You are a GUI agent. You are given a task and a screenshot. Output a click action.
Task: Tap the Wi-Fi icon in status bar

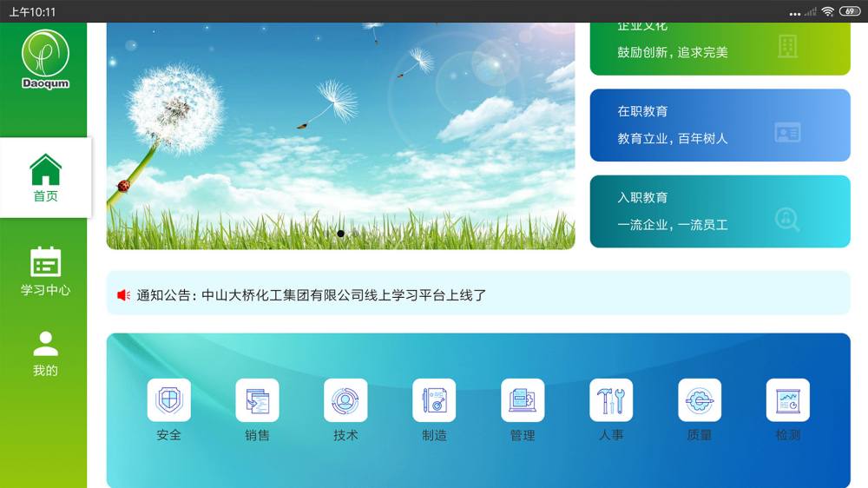(828, 11)
